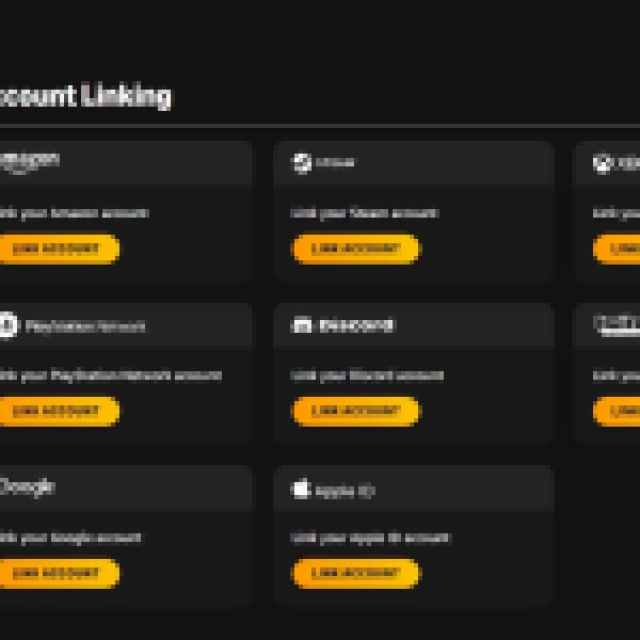
Task: Click the Amazon logo
Action: tap(30, 161)
